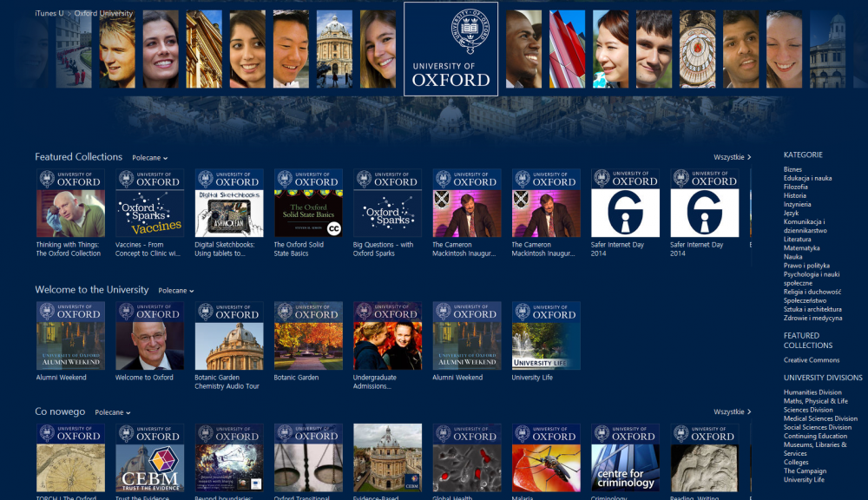
Task: Select Prawo i polityka category
Action: coord(806,266)
